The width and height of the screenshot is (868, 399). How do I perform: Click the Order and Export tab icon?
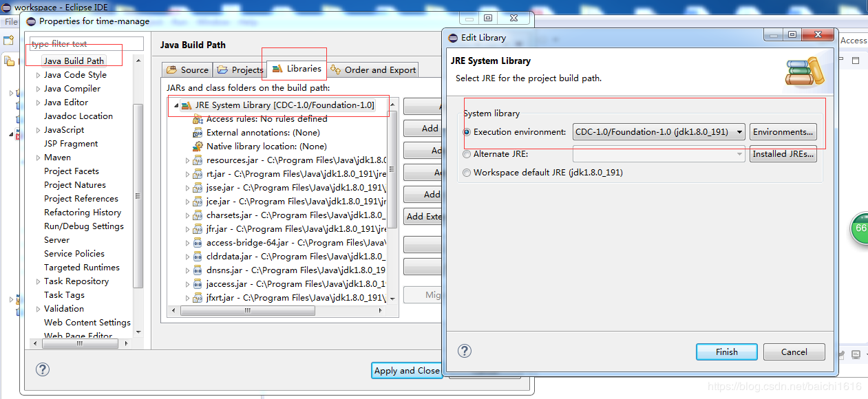pos(336,69)
